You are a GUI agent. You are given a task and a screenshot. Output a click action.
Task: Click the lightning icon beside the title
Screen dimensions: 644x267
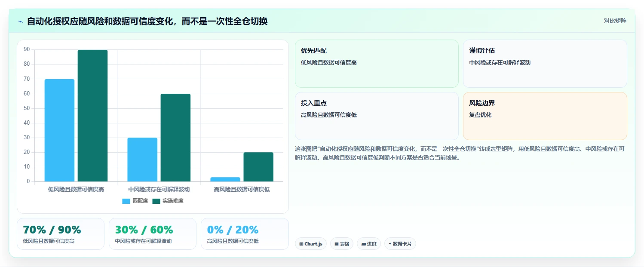pos(20,21)
